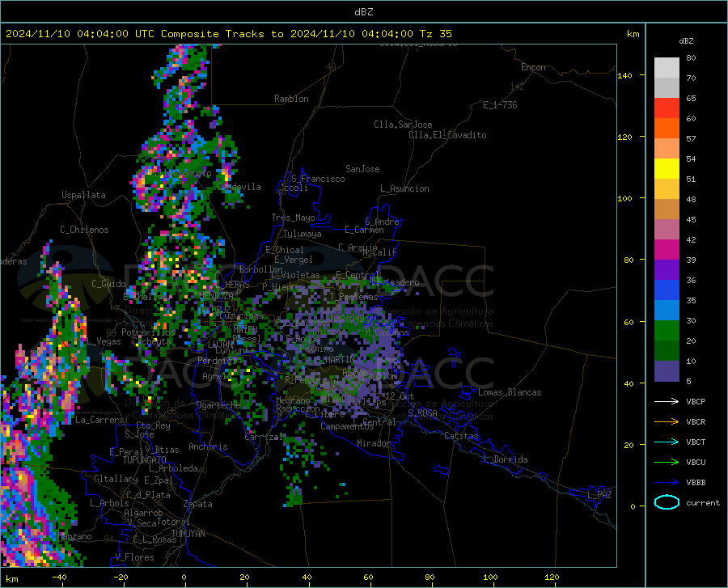The height and width of the screenshot is (588, 728).
Task: Pick the magenta 39 dBZ swatch
Action: 667,250
